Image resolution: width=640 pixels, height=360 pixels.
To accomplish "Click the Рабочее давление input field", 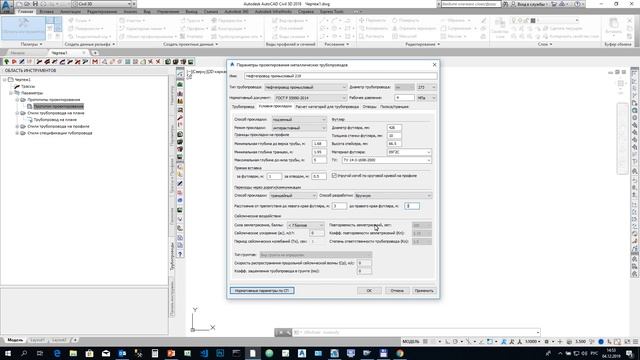I will [x=404, y=98].
